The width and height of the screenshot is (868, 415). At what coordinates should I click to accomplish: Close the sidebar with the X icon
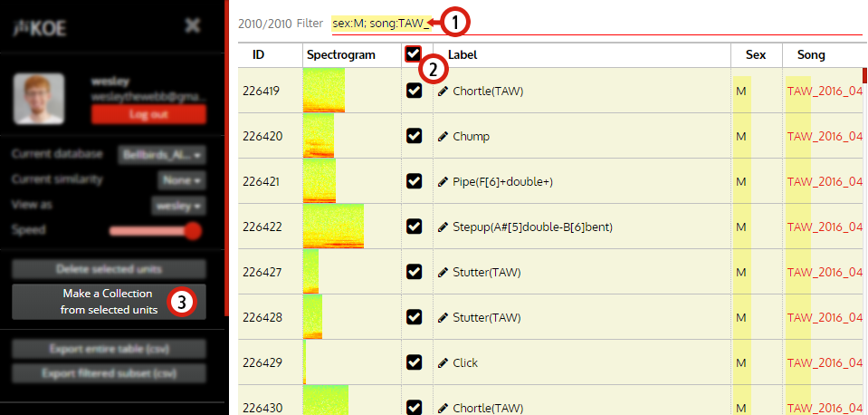(193, 25)
